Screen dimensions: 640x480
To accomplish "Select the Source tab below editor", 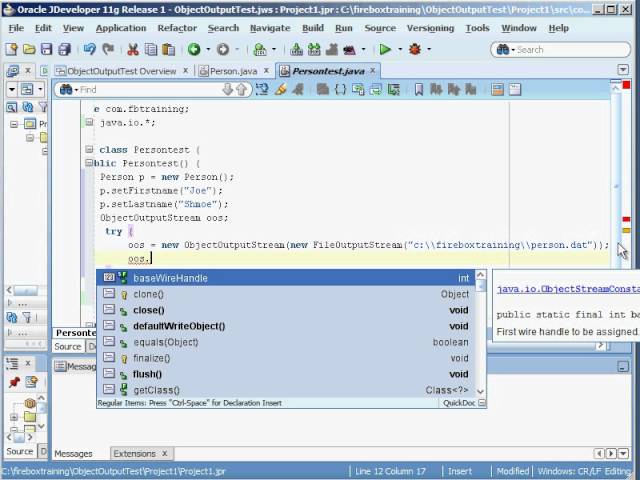I will pos(68,347).
